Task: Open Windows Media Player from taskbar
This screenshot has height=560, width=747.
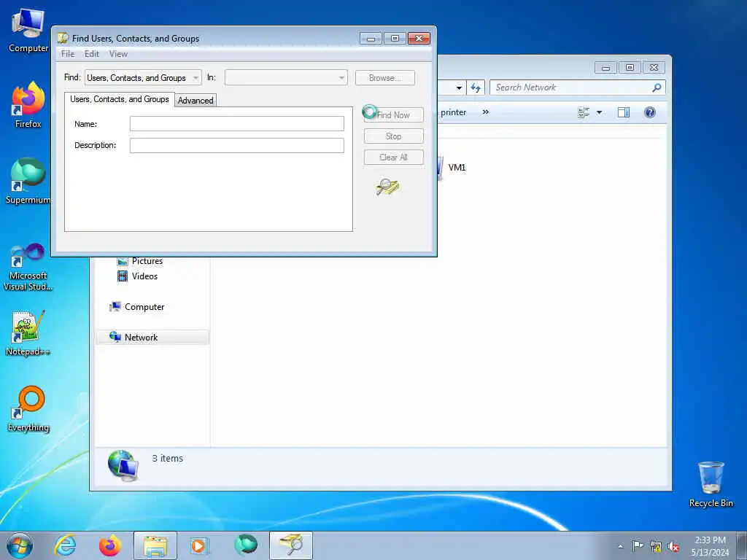Action: 199,545
